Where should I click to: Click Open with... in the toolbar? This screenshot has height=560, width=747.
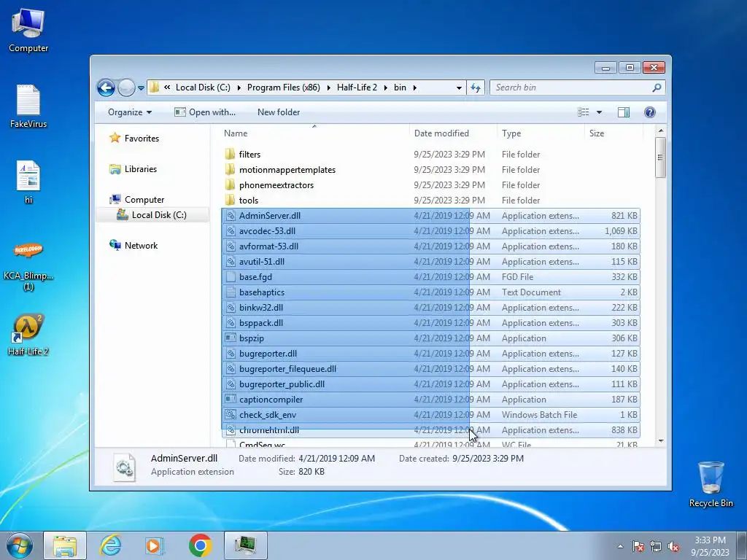point(205,112)
